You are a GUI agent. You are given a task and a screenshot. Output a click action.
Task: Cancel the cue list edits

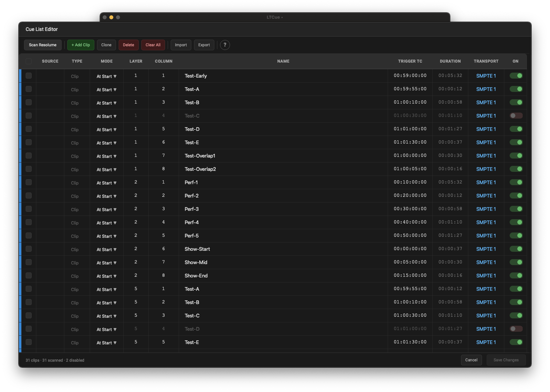click(471, 360)
